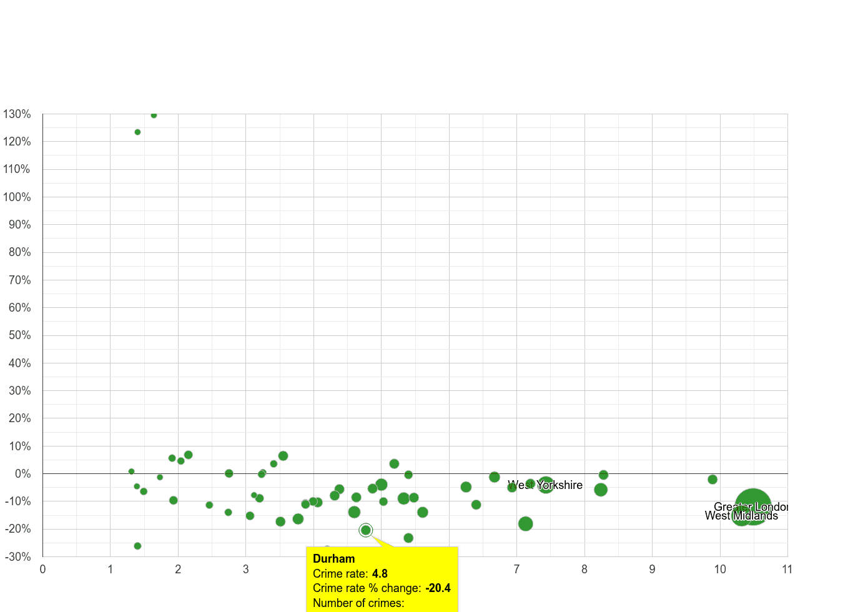
Task: Click the Durham tooltip title
Action: pyautogui.click(x=333, y=559)
